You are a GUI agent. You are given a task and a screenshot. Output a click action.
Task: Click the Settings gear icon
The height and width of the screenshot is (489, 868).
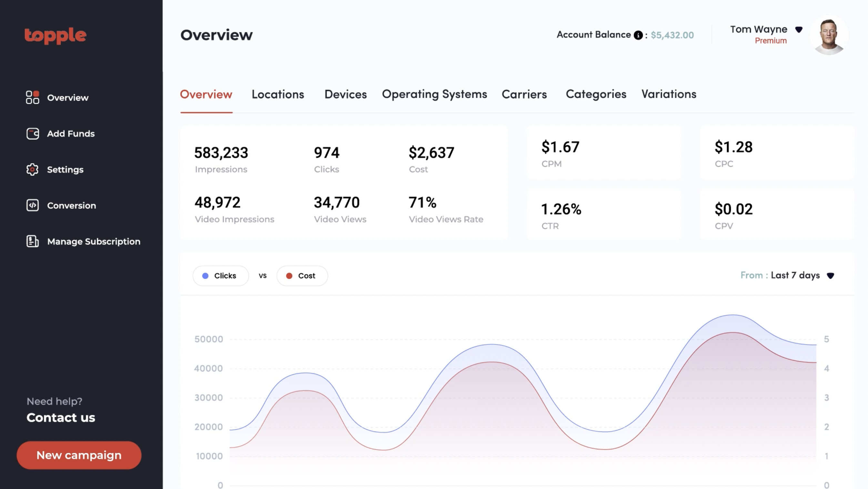point(32,169)
